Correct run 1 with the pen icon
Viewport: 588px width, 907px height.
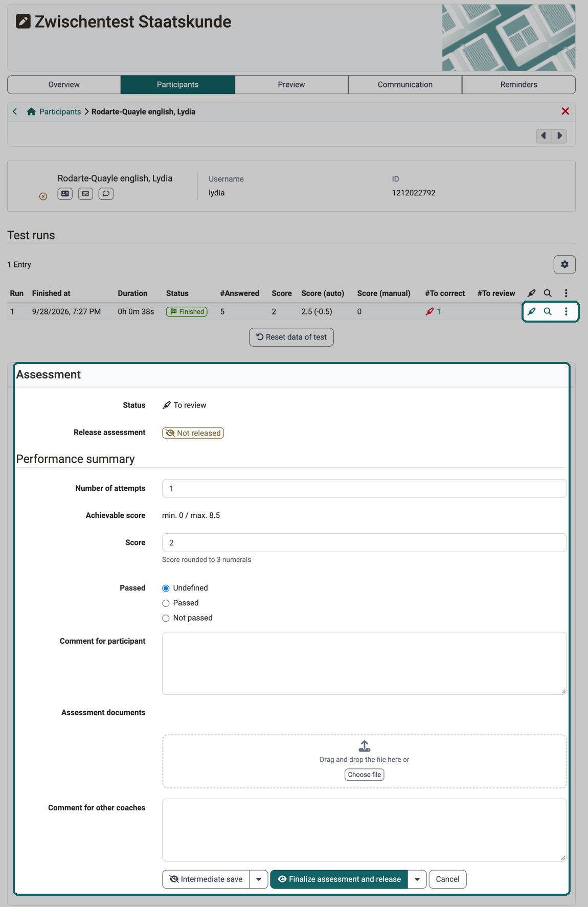[532, 311]
